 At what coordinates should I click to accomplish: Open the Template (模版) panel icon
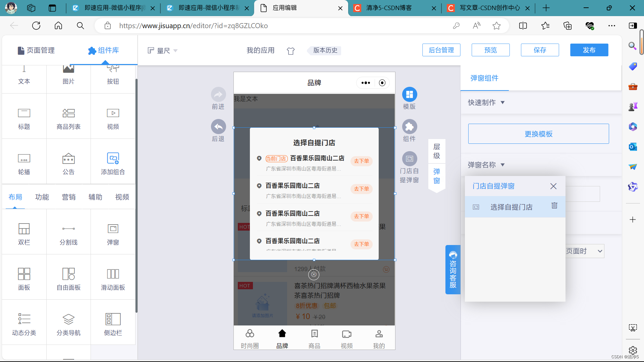409,95
